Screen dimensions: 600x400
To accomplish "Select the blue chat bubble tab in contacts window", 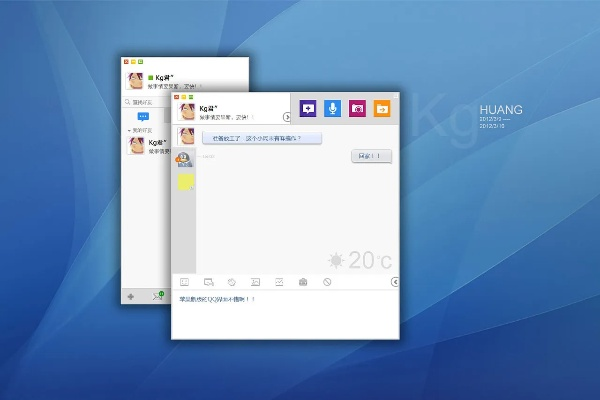I will click(x=143, y=117).
